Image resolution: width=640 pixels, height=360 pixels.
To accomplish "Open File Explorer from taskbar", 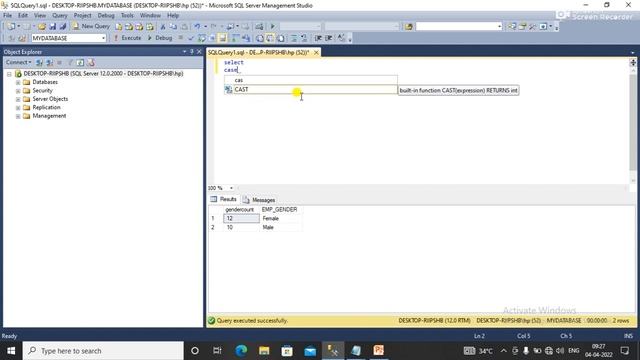I will click(x=264, y=351).
